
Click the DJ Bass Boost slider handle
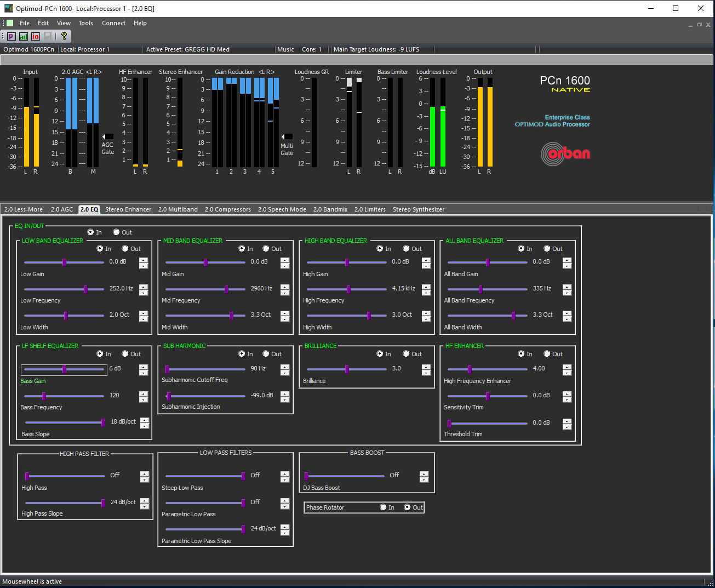tap(306, 476)
